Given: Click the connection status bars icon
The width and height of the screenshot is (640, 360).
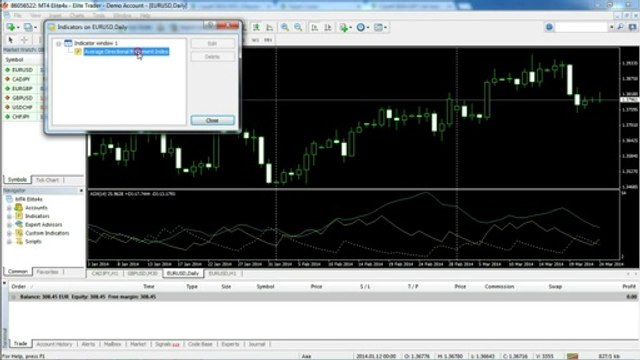Looking at the screenshot, I should point(572,356).
